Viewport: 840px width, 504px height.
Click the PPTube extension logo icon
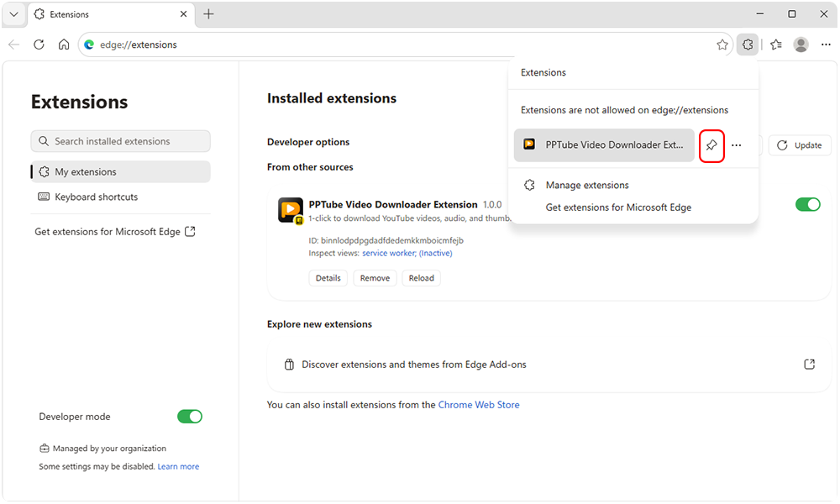[291, 211]
